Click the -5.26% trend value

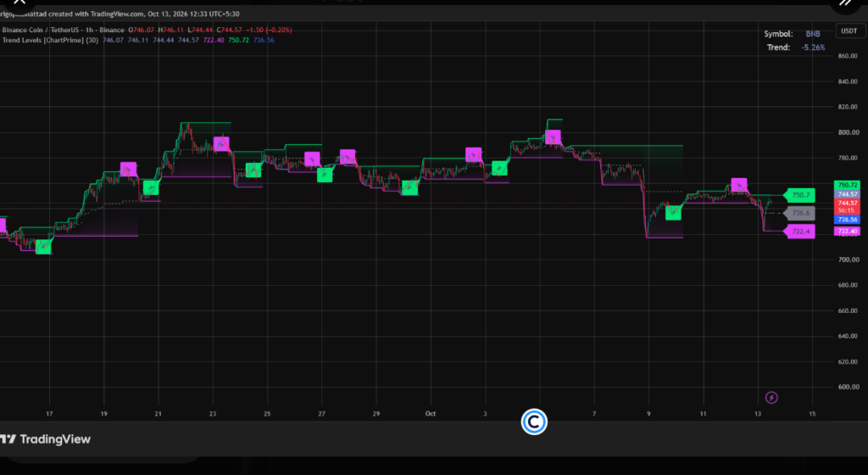point(813,47)
